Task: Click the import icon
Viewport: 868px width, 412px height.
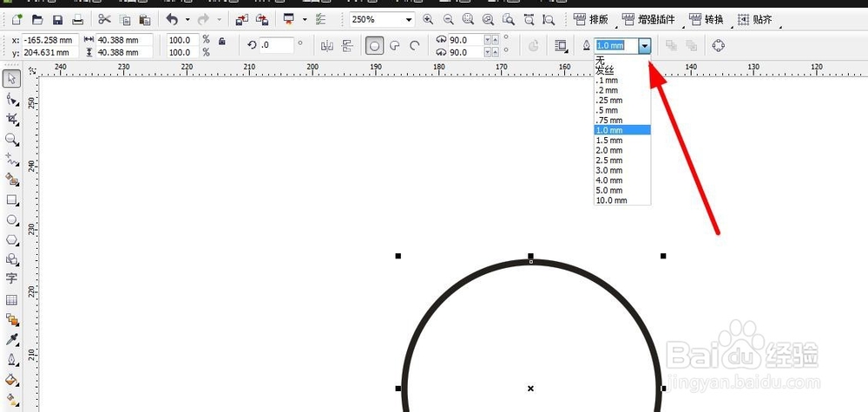Action: coord(242,20)
